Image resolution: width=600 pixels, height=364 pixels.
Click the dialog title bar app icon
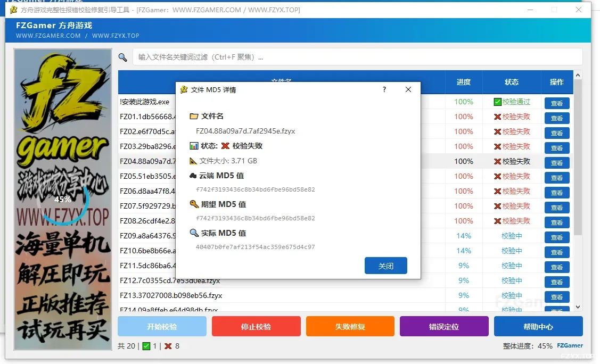click(x=184, y=89)
